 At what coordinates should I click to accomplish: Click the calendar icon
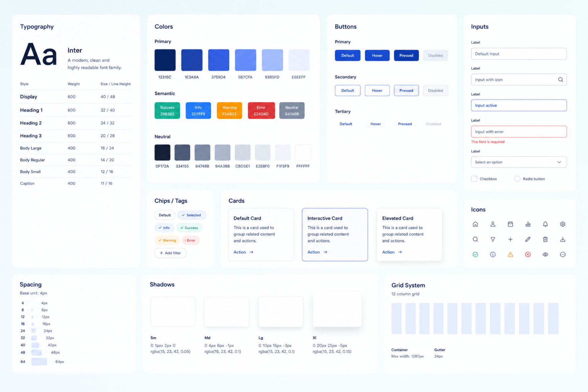pyautogui.click(x=510, y=224)
